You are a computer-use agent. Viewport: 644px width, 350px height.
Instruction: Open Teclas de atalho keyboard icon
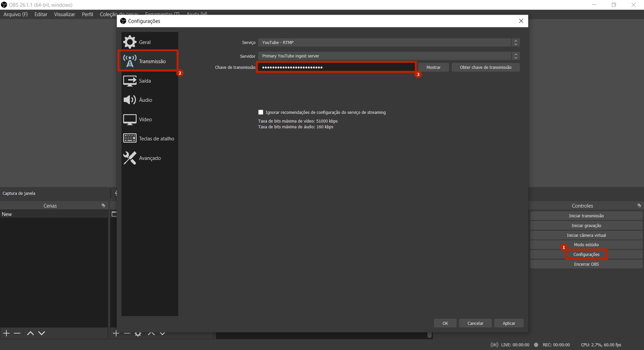(129, 138)
